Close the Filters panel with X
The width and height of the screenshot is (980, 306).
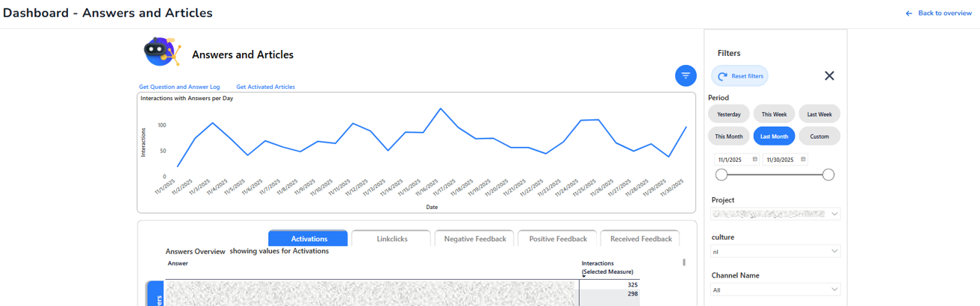click(x=829, y=75)
